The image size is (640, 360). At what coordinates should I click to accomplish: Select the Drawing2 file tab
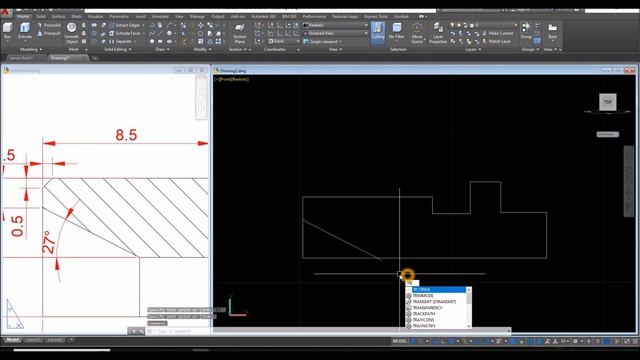pyautogui.click(x=67, y=58)
